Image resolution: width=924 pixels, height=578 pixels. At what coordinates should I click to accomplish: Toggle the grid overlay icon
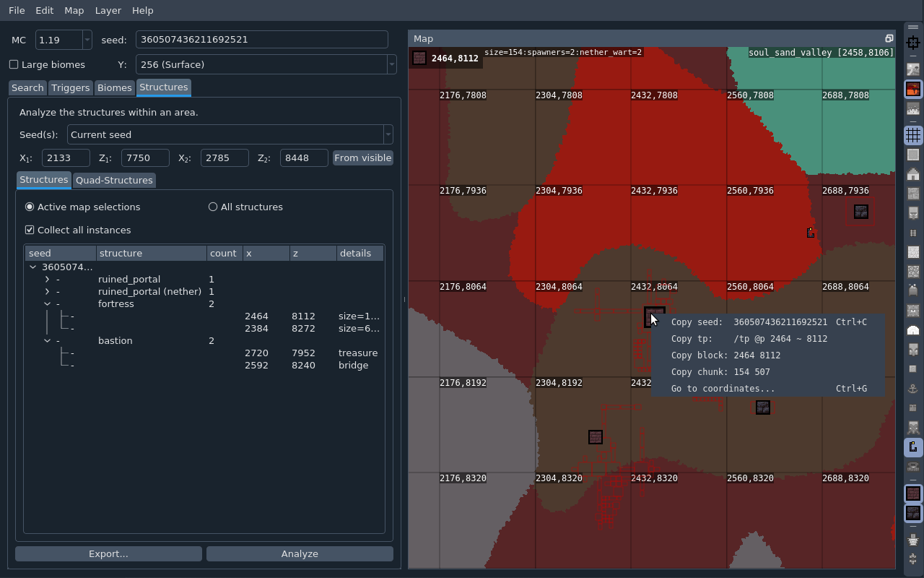coord(913,135)
